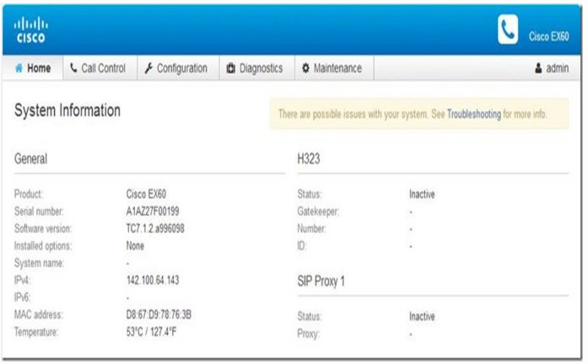Select the Installed options value None
This screenshot has width=588, height=364.
point(135,246)
